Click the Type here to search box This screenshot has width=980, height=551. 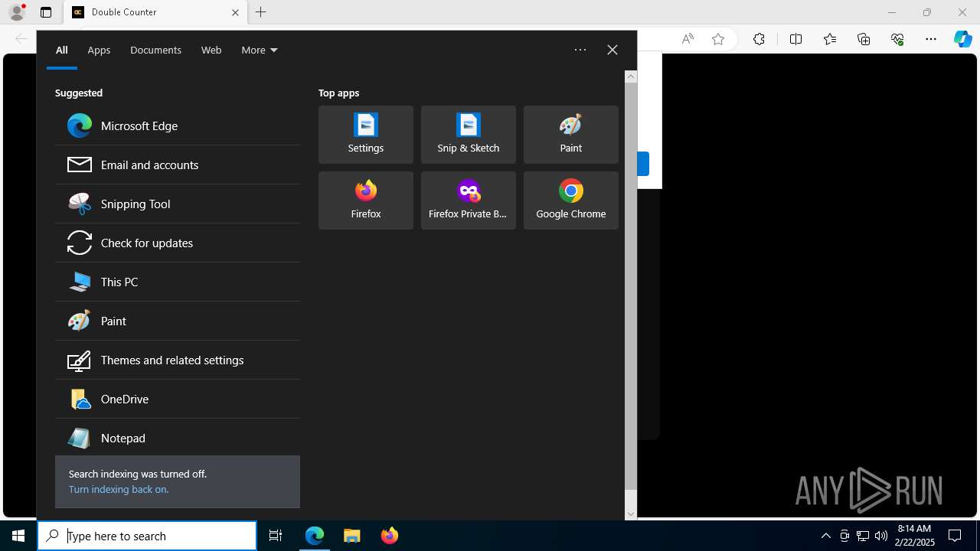(147, 536)
